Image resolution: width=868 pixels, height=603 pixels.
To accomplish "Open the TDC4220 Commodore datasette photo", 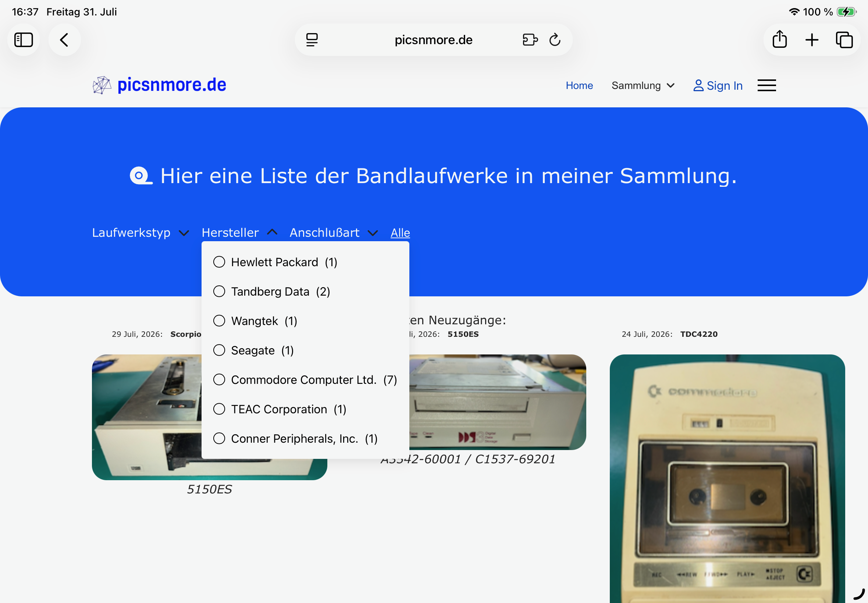I will pos(727,479).
